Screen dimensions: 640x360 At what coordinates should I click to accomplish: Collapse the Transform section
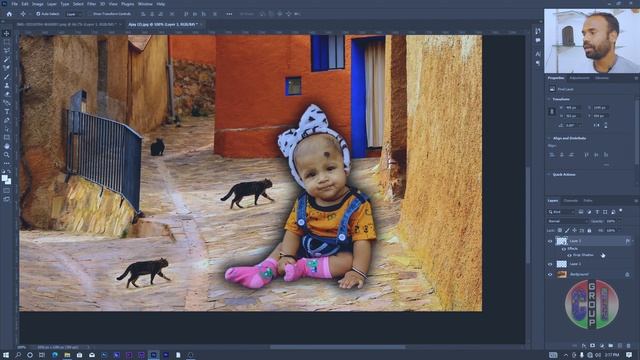pyautogui.click(x=549, y=99)
